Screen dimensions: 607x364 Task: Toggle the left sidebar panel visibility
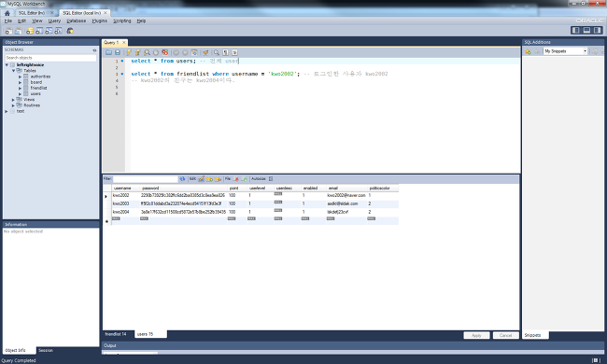pos(576,30)
